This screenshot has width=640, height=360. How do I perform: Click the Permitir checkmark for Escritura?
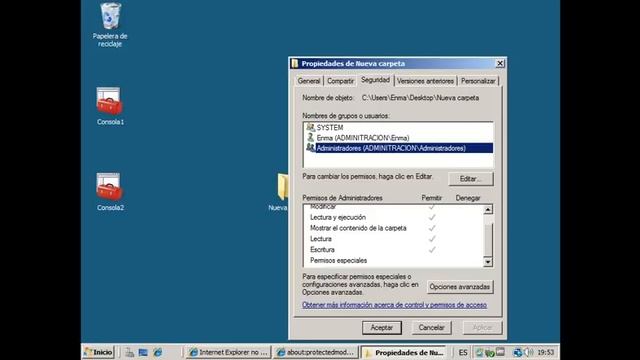click(x=432, y=249)
